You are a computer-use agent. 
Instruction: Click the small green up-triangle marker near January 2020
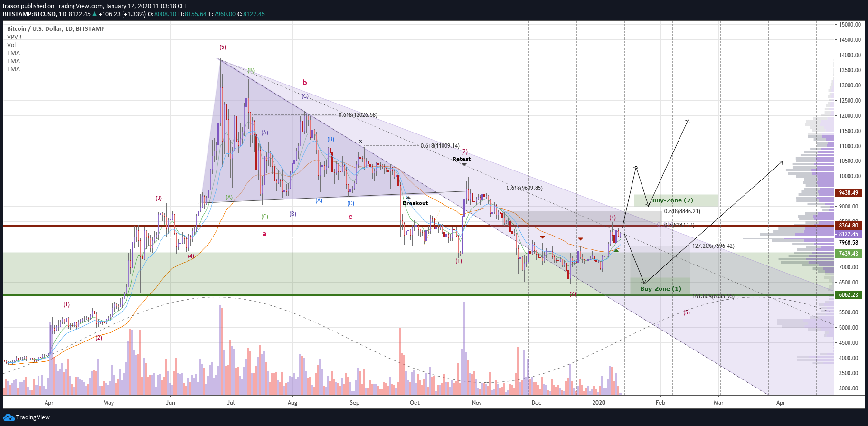[616, 250]
